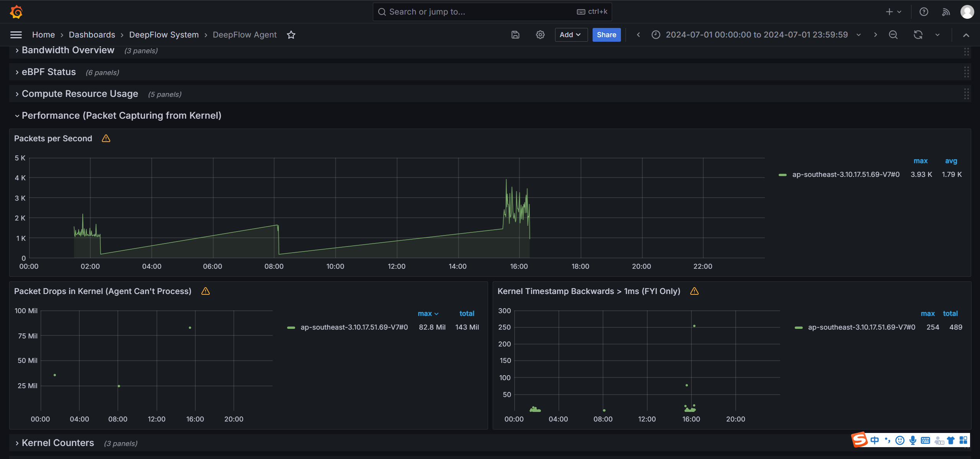Expand the eBPF Status row
Viewport: 980px width, 459px height.
click(49, 72)
